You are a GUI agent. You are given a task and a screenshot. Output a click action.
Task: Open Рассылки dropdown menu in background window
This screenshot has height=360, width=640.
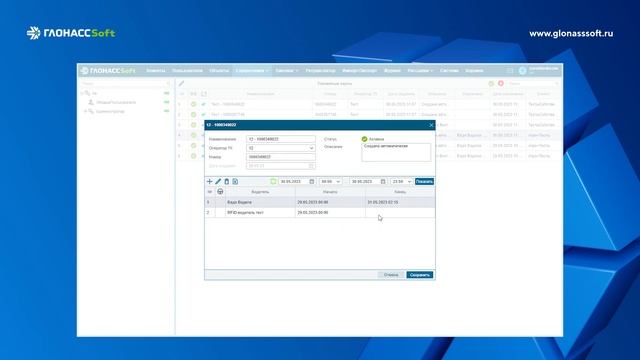420,71
